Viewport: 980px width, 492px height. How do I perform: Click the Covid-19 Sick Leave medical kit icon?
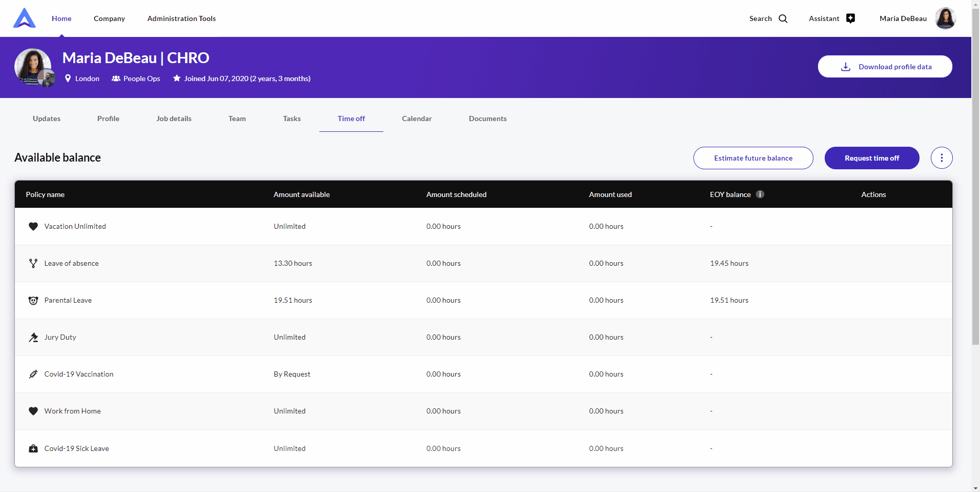pyautogui.click(x=33, y=448)
